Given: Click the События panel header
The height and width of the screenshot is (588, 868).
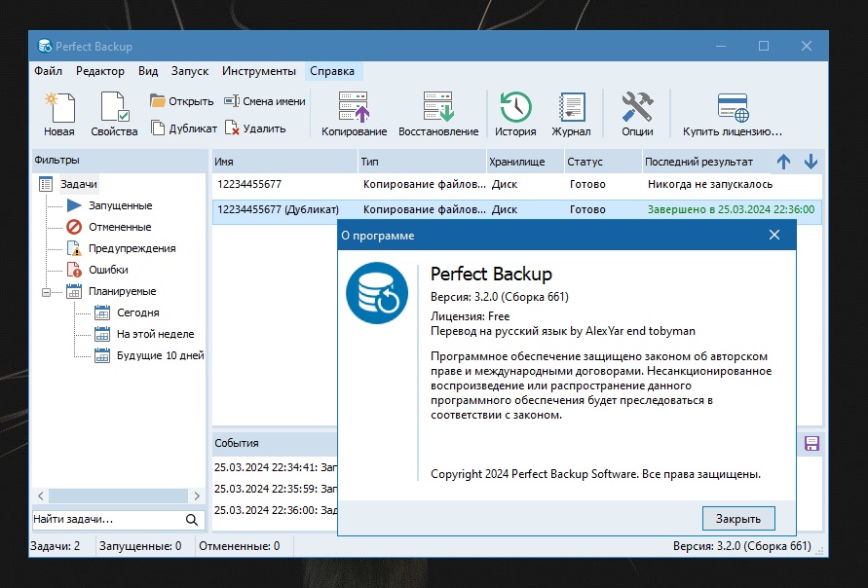Looking at the screenshot, I should (275, 443).
